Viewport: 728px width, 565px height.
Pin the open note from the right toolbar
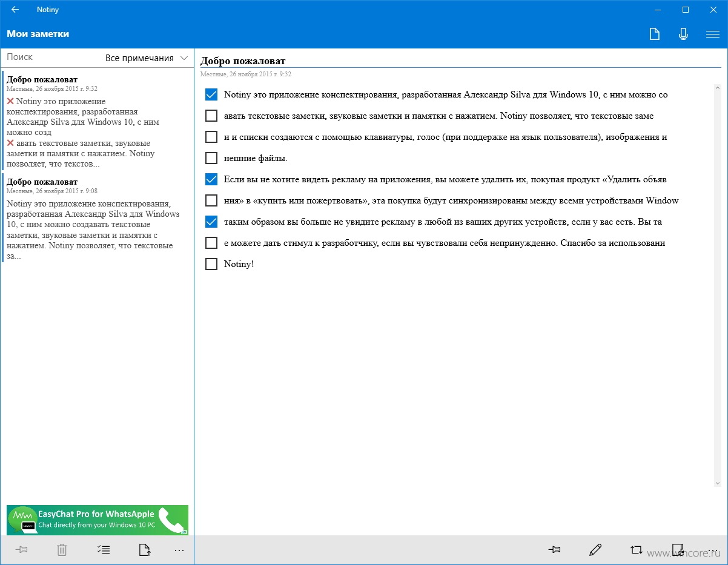(554, 550)
